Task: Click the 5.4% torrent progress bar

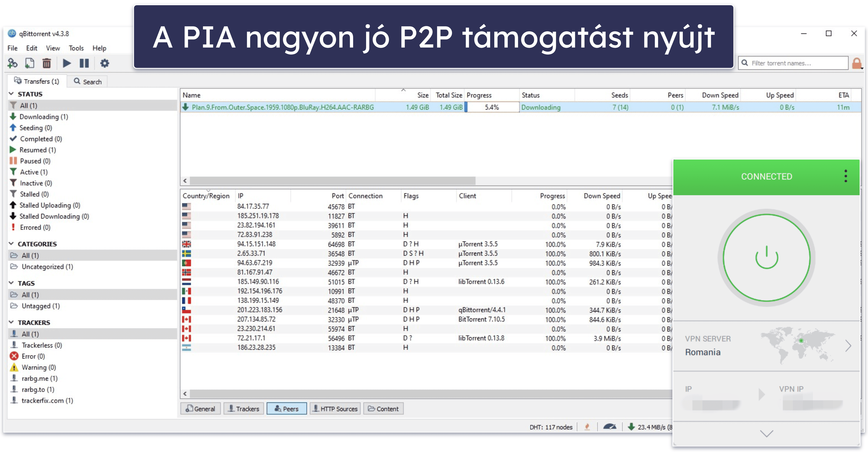Action: (492, 107)
